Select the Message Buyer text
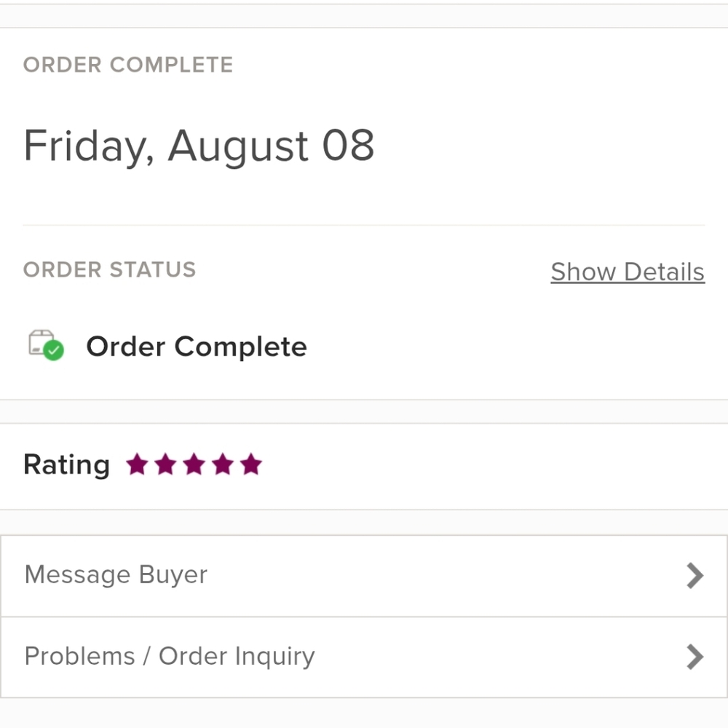This screenshot has height=728, width=728. pyautogui.click(x=116, y=575)
